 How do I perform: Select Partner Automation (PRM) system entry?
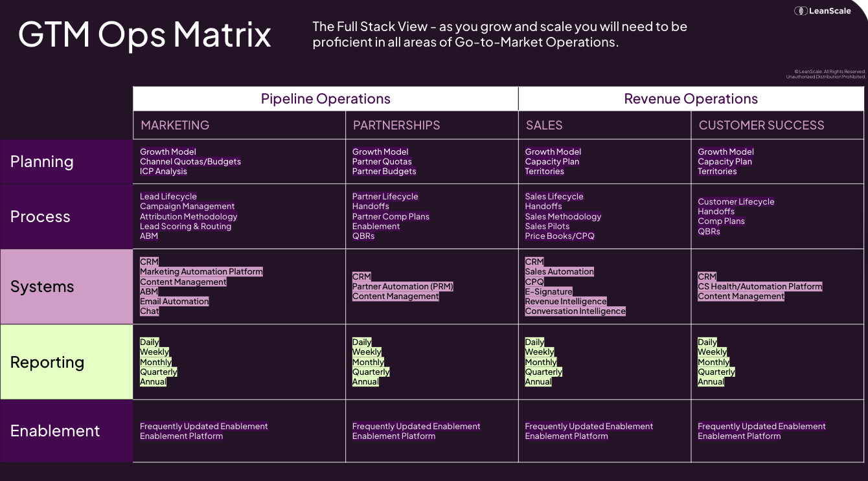(402, 286)
